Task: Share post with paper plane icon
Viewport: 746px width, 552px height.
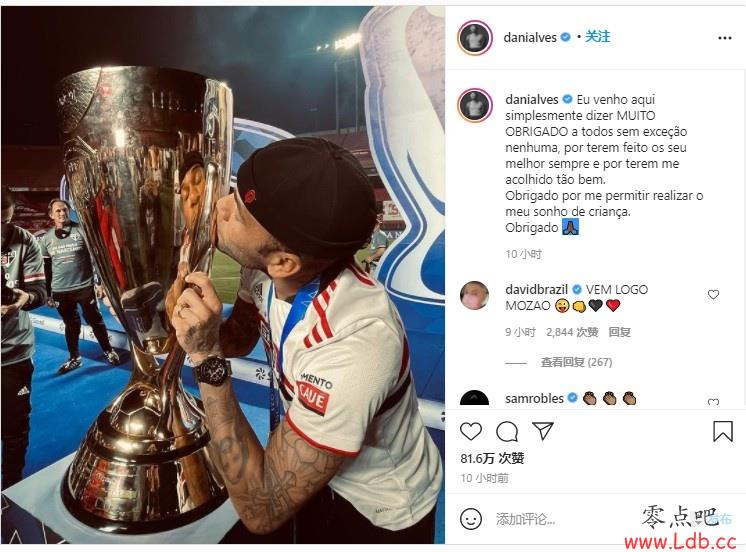Action: tap(543, 431)
